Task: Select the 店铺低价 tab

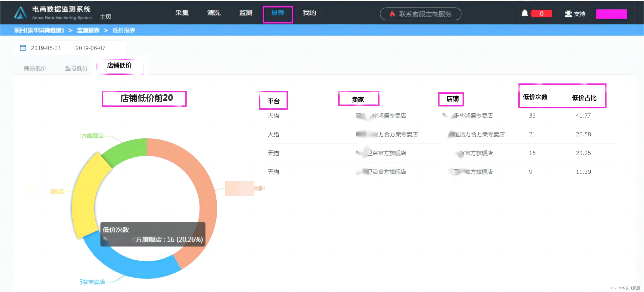Action: (119, 66)
